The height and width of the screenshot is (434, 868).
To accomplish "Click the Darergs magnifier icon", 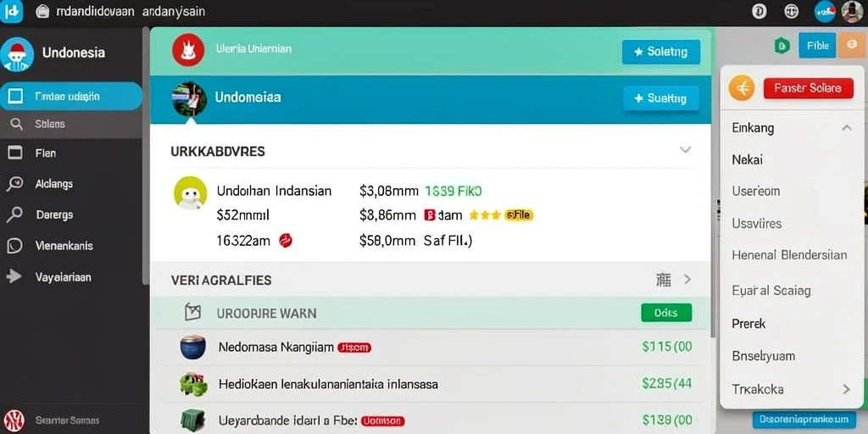I will (14, 214).
